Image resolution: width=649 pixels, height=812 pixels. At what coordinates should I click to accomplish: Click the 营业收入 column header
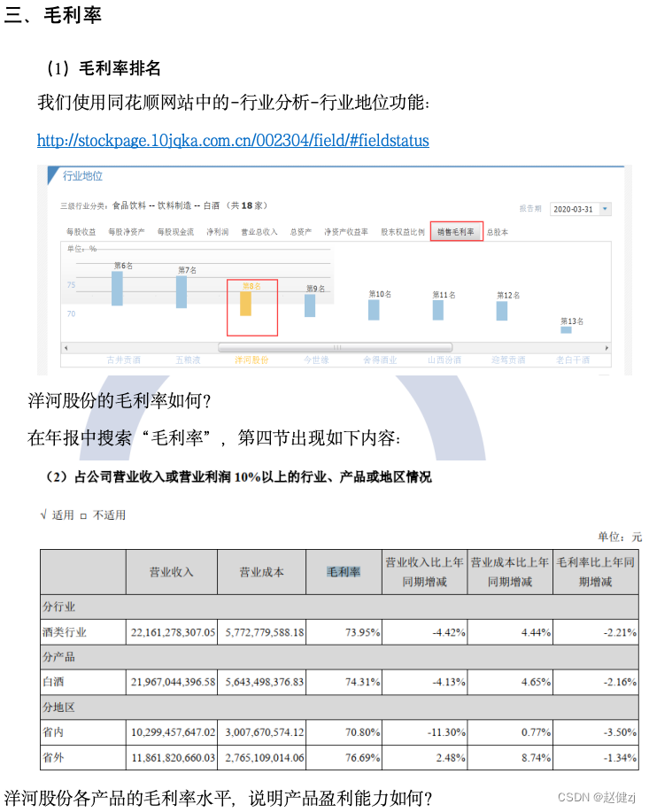pos(172,572)
